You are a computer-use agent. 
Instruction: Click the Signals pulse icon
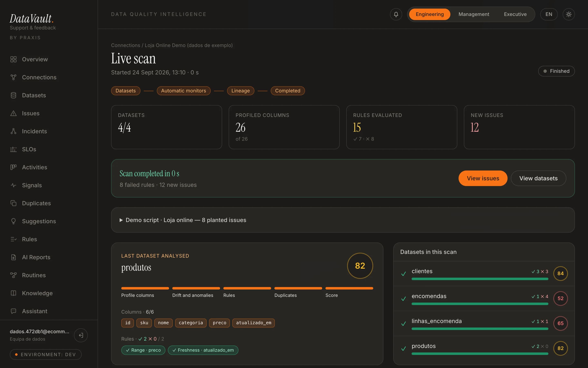pos(13,185)
